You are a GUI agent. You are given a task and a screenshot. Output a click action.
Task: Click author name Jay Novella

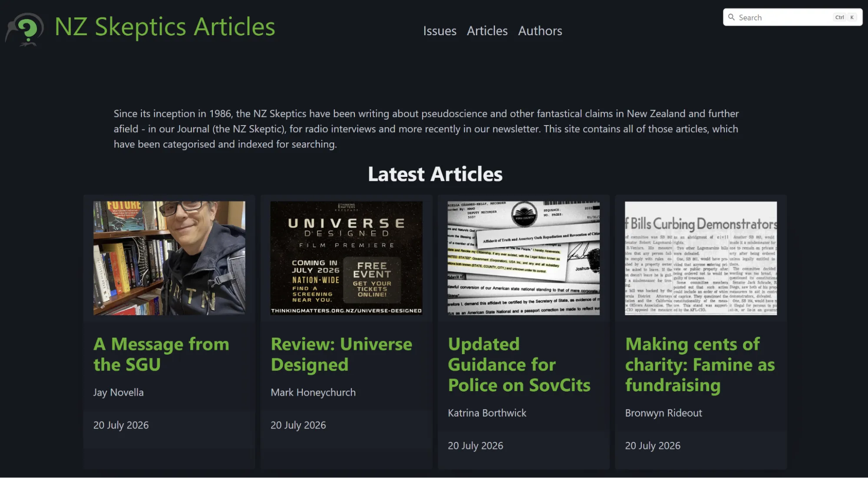pos(118,392)
